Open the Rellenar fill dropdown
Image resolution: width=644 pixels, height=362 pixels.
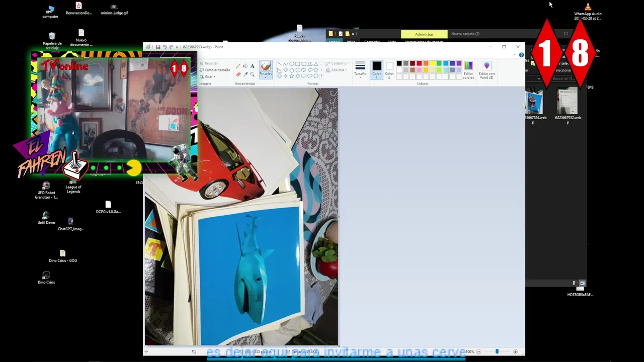click(x=336, y=70)
